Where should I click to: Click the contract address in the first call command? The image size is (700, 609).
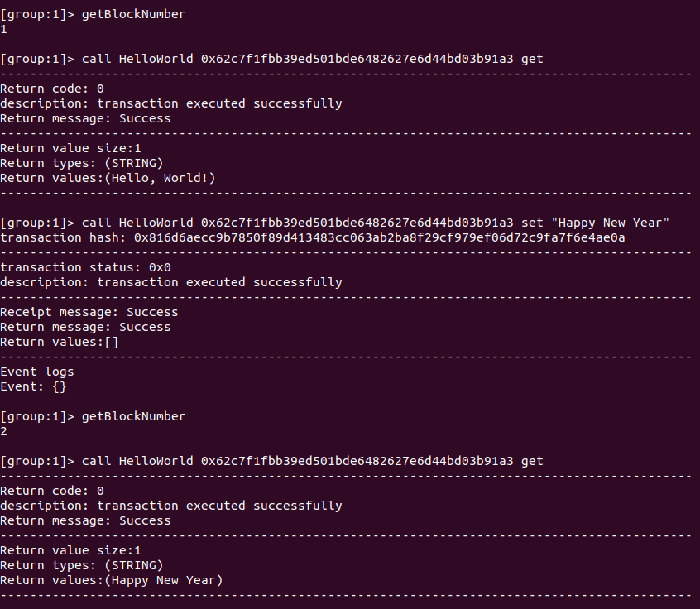point(357,59)
